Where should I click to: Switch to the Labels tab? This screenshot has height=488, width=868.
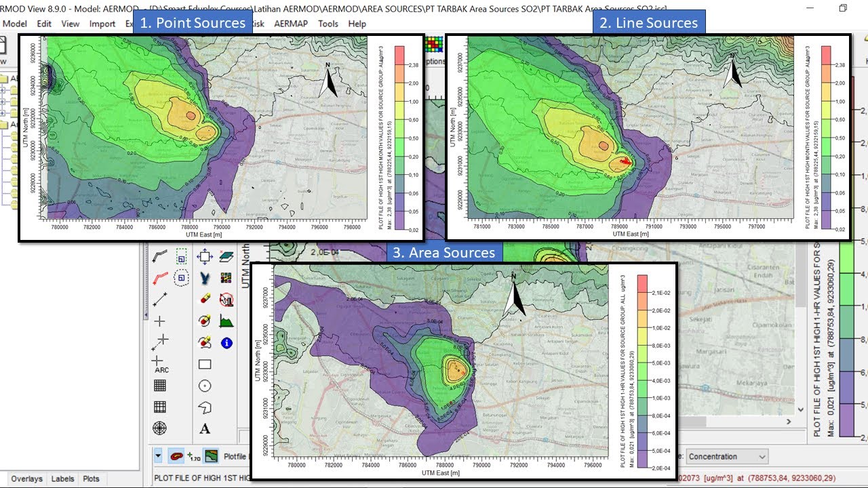click(x=63, y=479)
